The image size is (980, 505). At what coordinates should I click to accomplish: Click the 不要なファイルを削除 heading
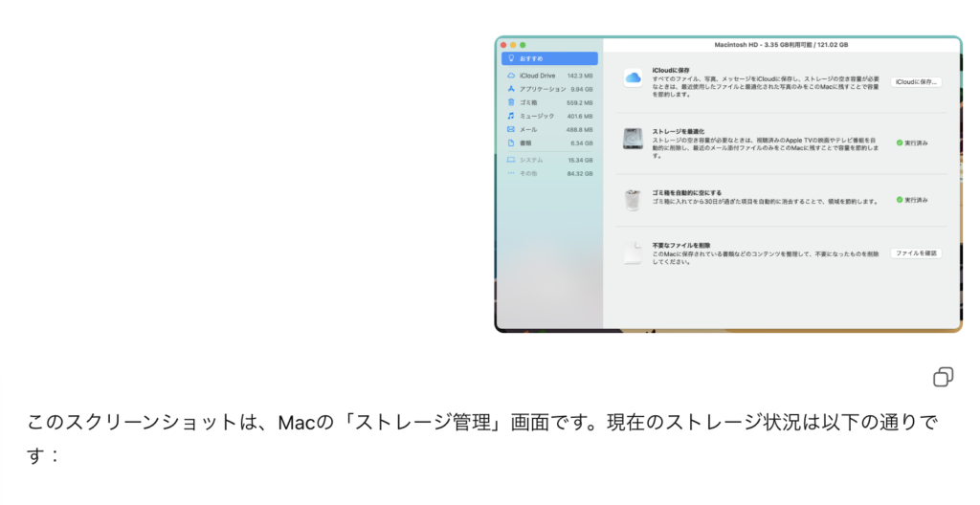[x=681, y=246]
